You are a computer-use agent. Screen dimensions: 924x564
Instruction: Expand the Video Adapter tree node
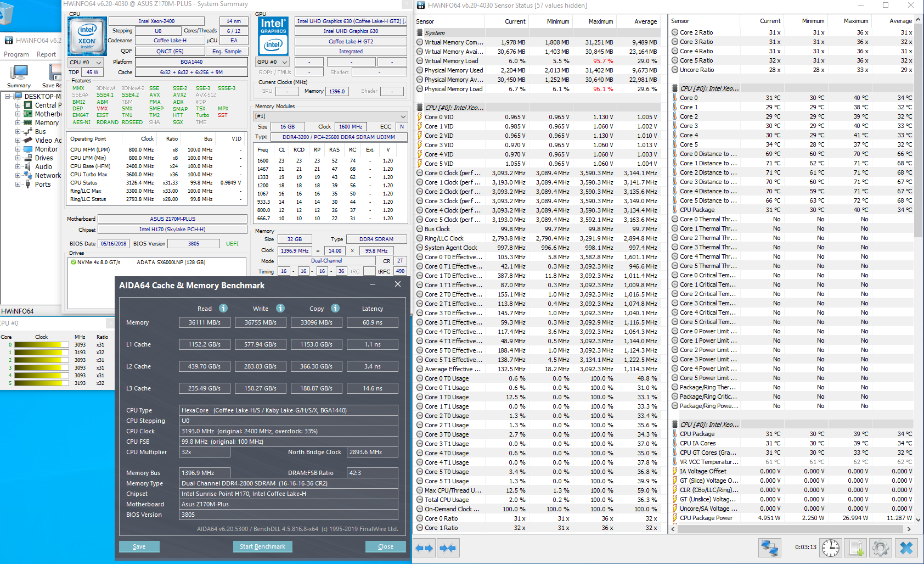(18, 140)
